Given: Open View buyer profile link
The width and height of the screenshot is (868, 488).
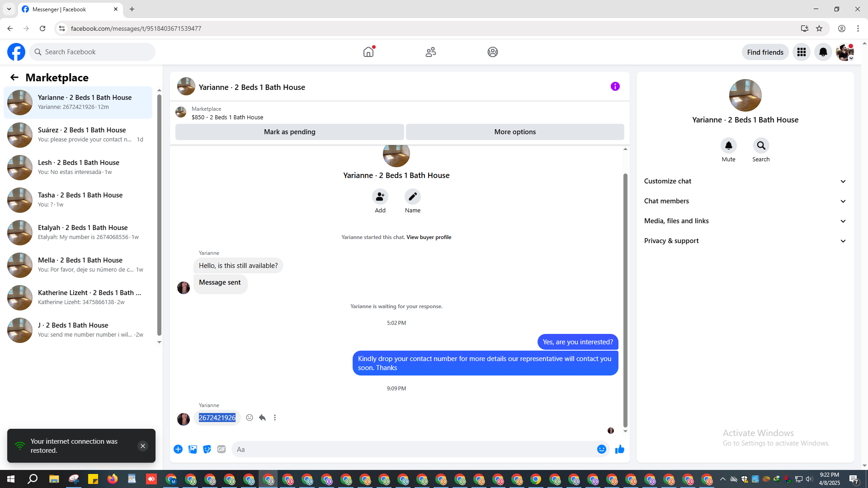Looking at the screenshot, I should (x=429, y=237).
